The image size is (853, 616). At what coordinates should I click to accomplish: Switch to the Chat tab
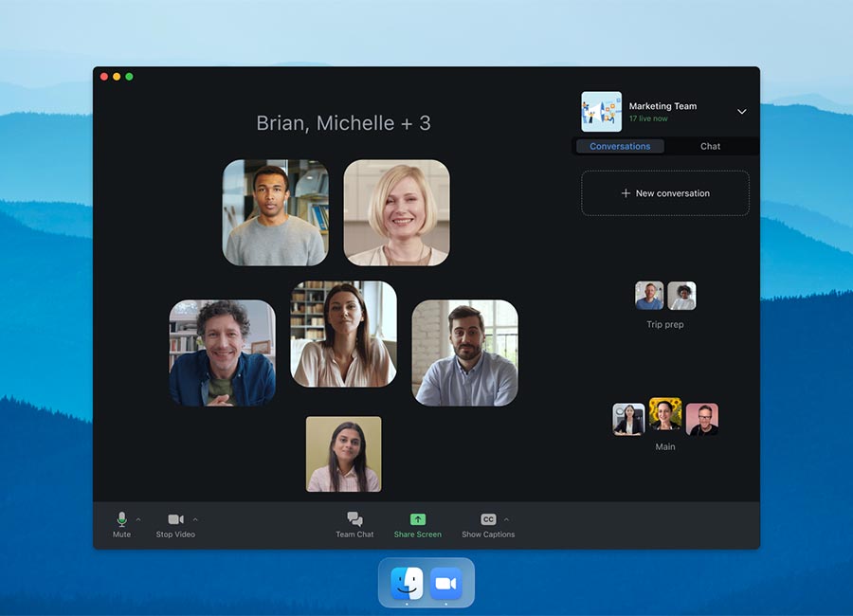click(x=710, y=146)
